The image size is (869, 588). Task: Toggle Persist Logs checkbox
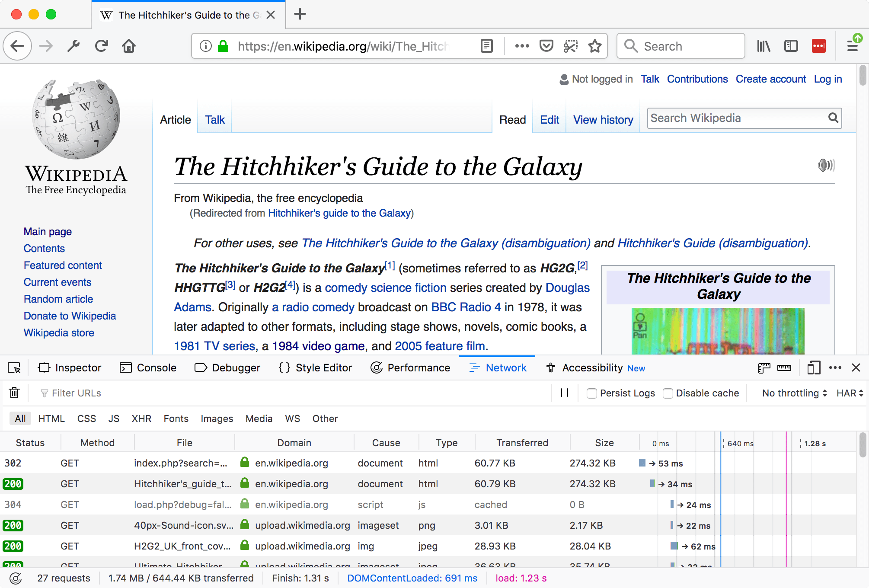tap(590, 393)
